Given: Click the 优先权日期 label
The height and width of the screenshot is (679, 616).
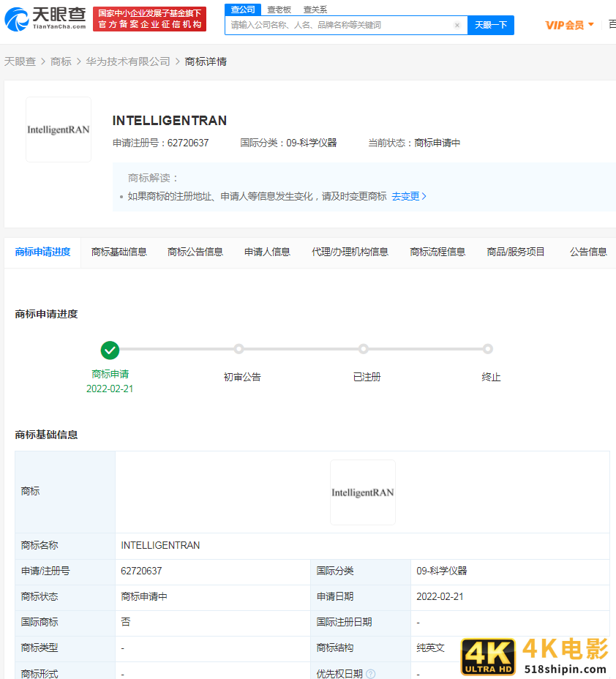Looking at the screenshot, I should click(339, 674).
